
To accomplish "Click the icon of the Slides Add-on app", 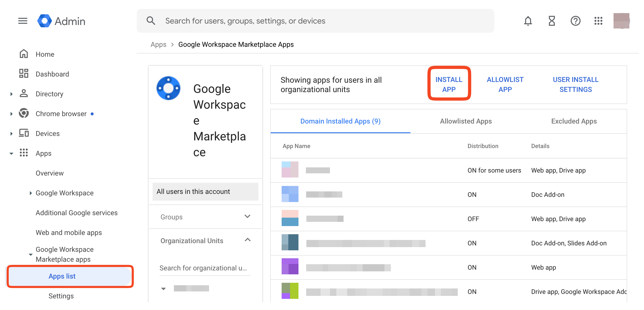I will click(x=290, y=242).
